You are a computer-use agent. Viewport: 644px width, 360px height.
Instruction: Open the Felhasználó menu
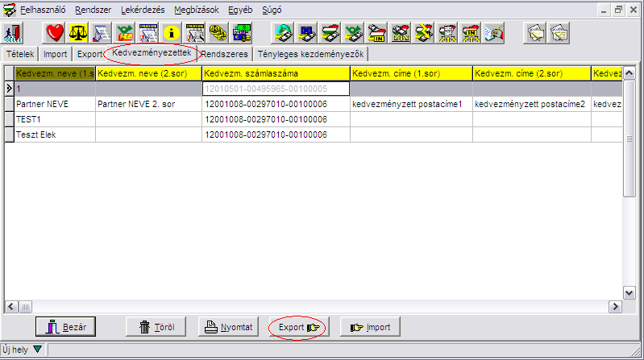click(x=43, y=10)
